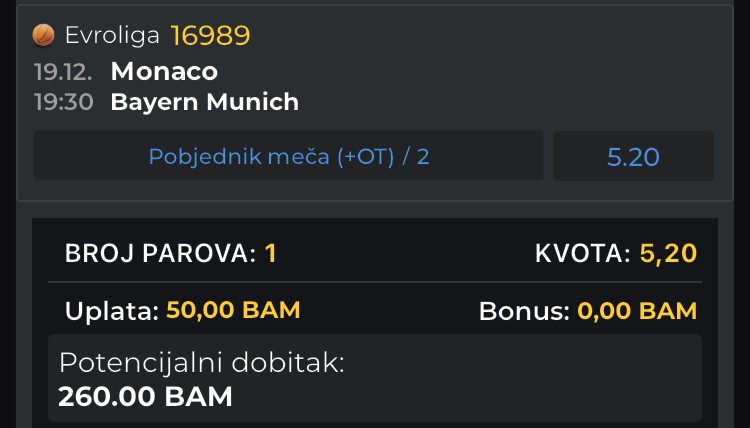Open the Monaco team name
This screenshot has height=428, width=750.
(x=164, y=72)
